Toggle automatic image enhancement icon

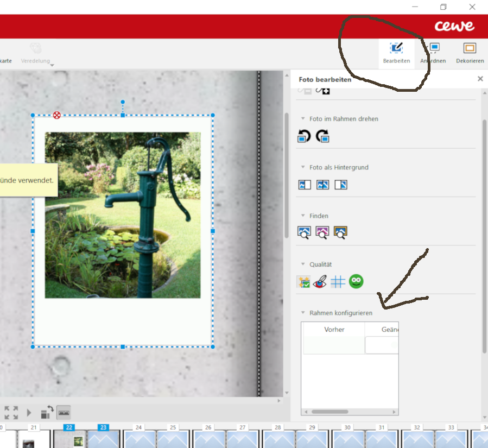303,282
